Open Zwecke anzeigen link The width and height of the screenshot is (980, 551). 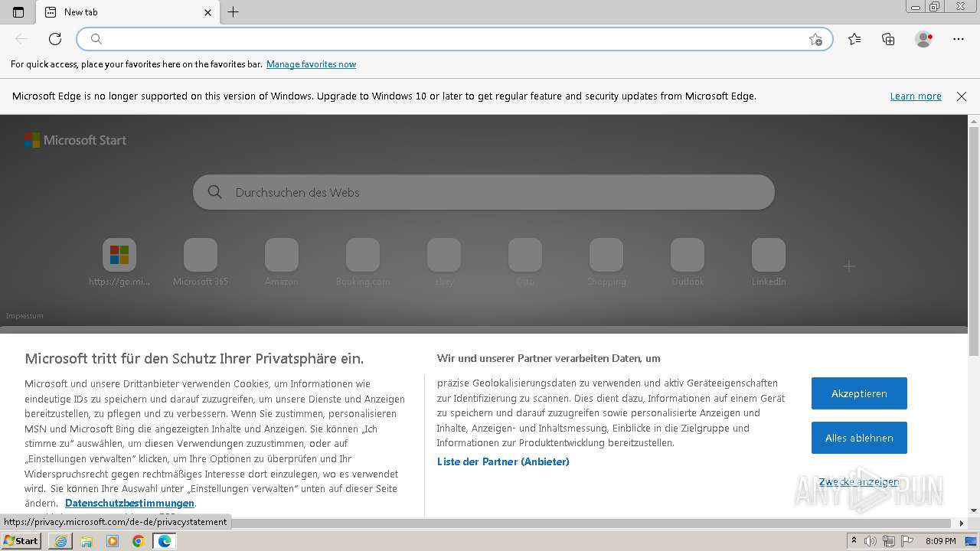[x=859, y=481]
